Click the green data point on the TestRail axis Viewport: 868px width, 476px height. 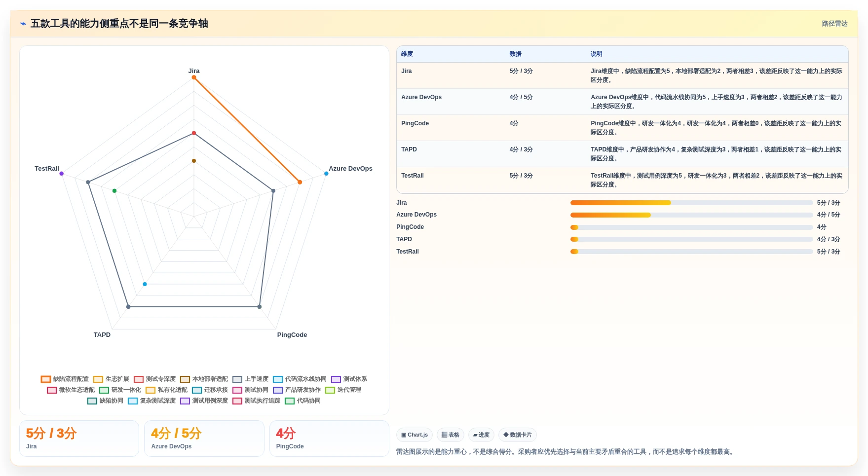pos(114,191)
